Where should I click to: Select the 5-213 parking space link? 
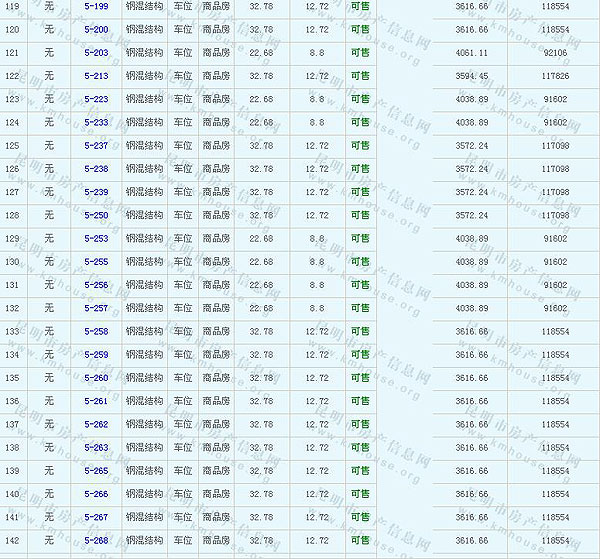[x=96, y=75]
